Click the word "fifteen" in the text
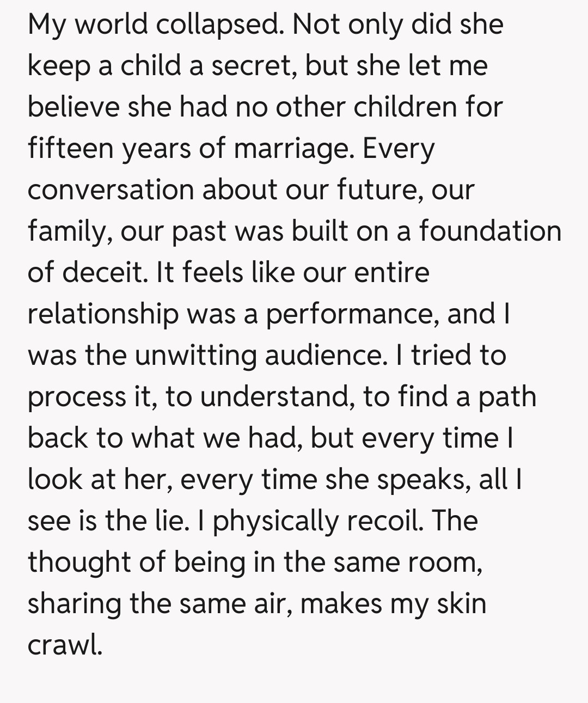The image size is (588, 703). 70,148
